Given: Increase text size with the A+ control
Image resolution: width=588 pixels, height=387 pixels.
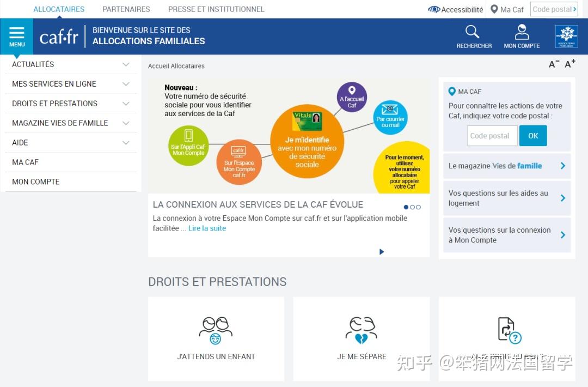Looking at the screenshot, I should (x=569, y=64).
